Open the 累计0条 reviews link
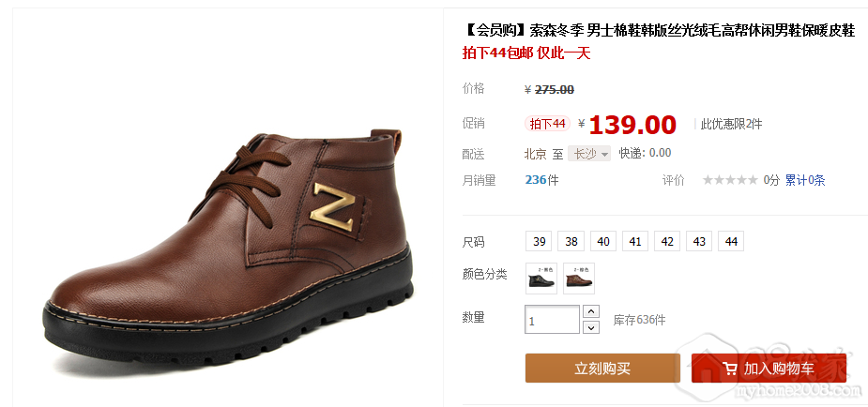Screen dimensions: 868x407 tap(805, 180)
